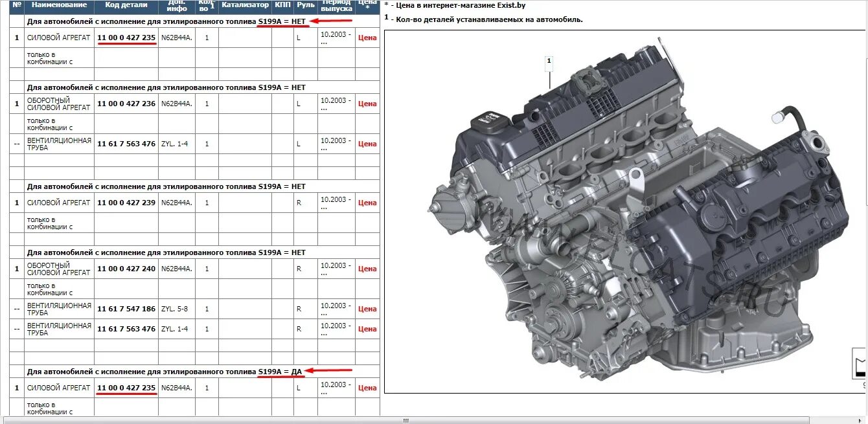The height and width of the screenshot is (424, 868).
Task: Click СИЛОВОЙ АГРЕГАТ name in 427 239 row
Action: click(59, 203)
